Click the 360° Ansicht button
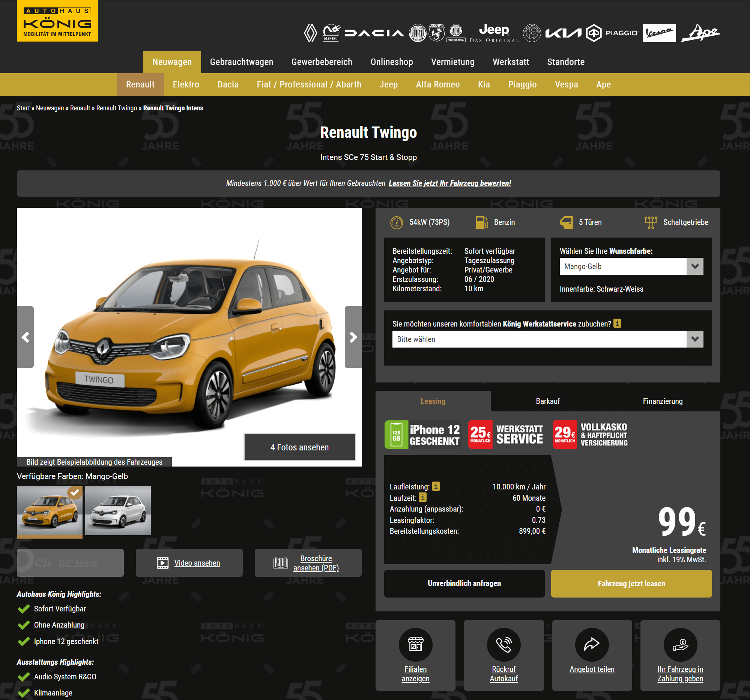Screen dimensions: 750x700 pyautogui.click(x=70, y=563)
